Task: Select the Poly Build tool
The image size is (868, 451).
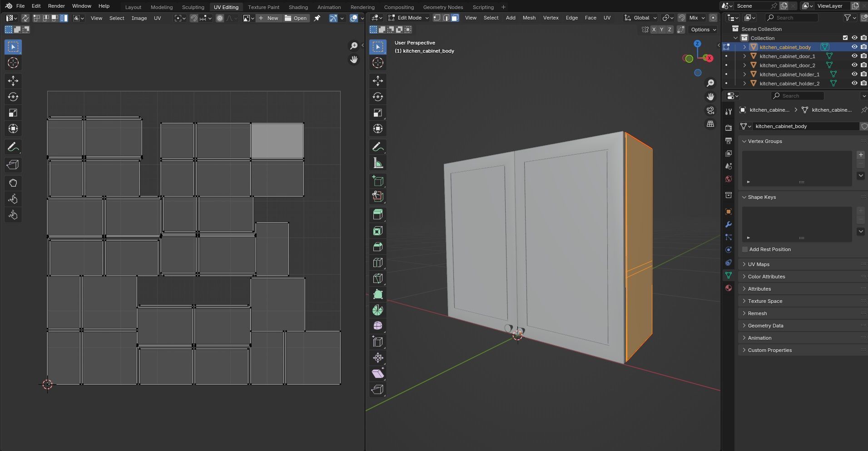Action: click(378, 294)
